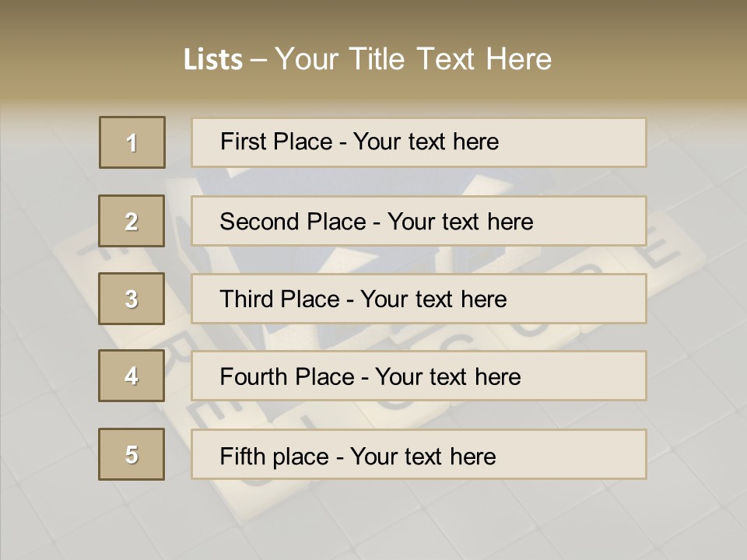This screenshot has height=560, width=747.
Task: Click the number 1 box
Action: pos(132,142)
